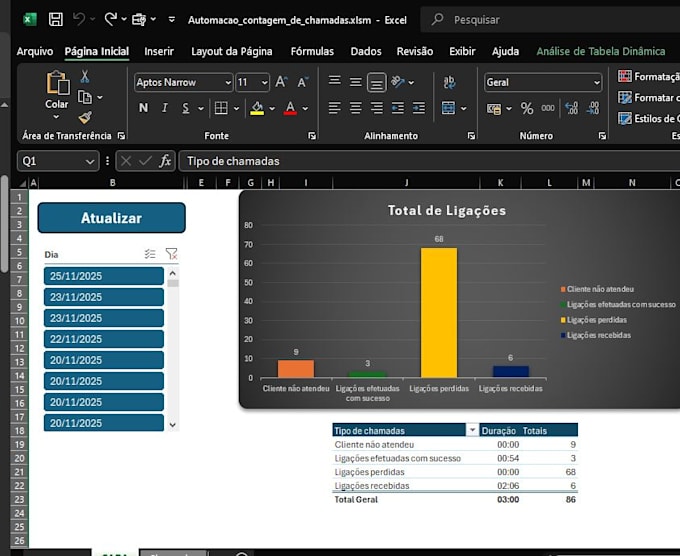The image size is (680, 556).
Task: Click the Decrease Decimal icon
Action: pyautogui.click(x=593, y=108)
